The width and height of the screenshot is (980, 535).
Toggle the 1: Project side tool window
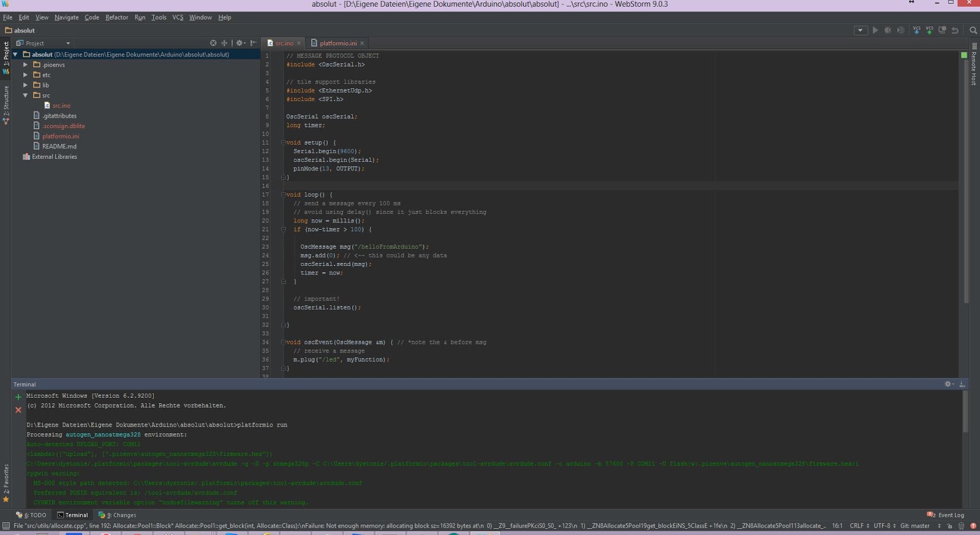click(x=6, y=58)
